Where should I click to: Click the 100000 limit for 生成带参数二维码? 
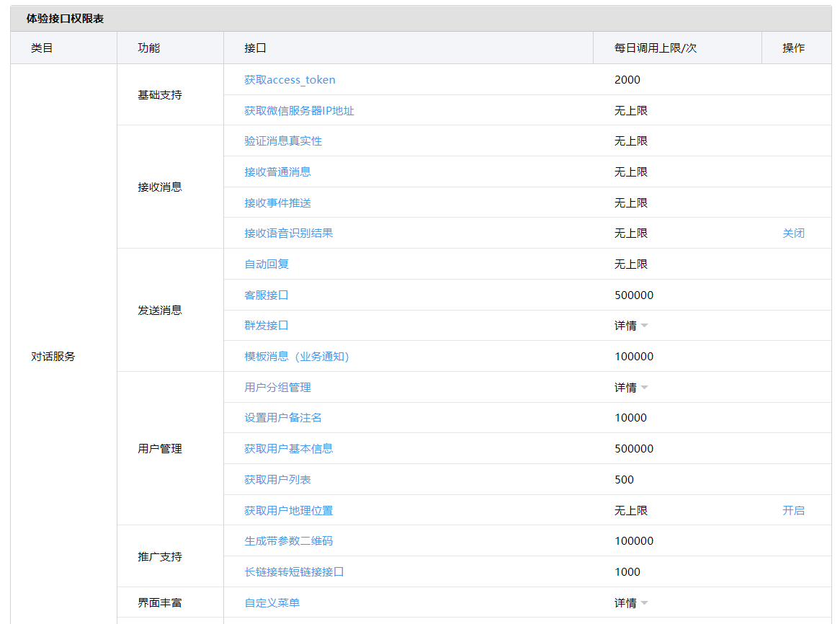(x=634, y=541)
